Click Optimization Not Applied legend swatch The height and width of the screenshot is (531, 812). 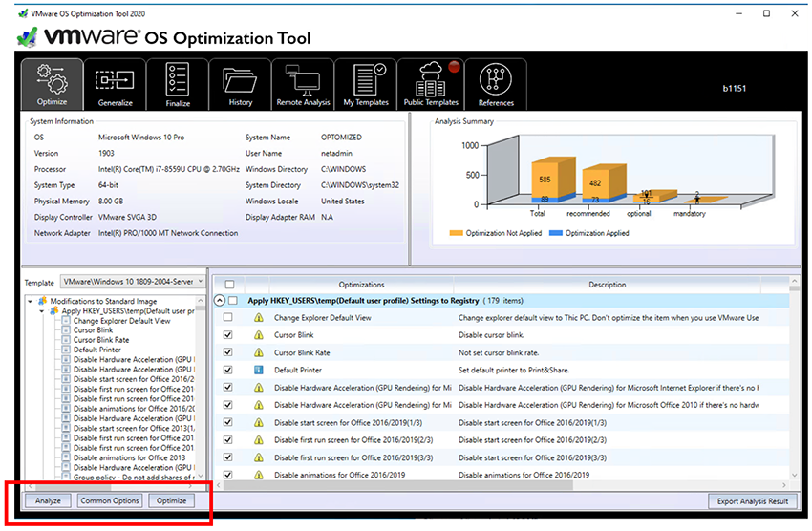click(x=456, y=233)
